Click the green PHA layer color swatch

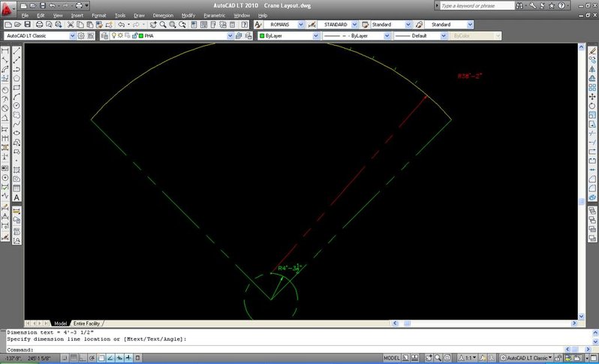[x=141, y=35]
